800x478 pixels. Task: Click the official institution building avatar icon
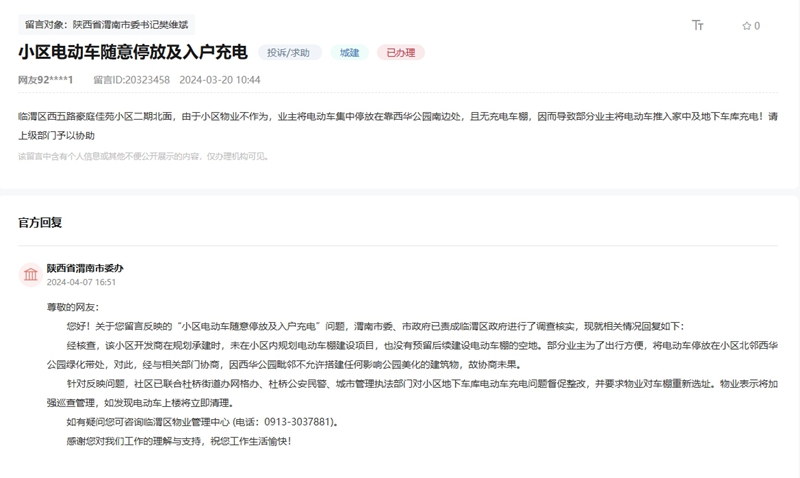(31, 274)
